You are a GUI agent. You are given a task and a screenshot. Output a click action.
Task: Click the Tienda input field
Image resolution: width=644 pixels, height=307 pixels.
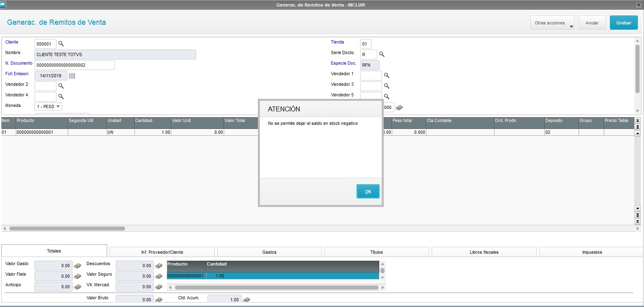point(366,44)
